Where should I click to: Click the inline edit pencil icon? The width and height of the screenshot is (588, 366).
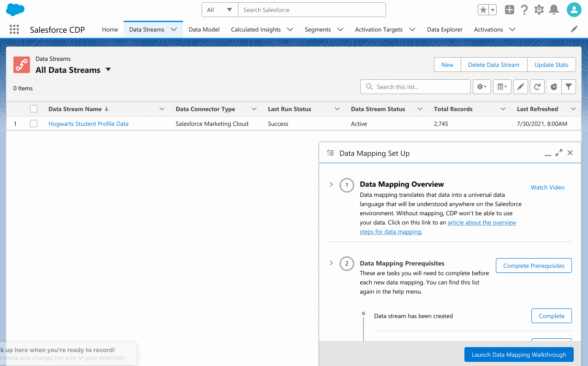[x=520, y=87]
